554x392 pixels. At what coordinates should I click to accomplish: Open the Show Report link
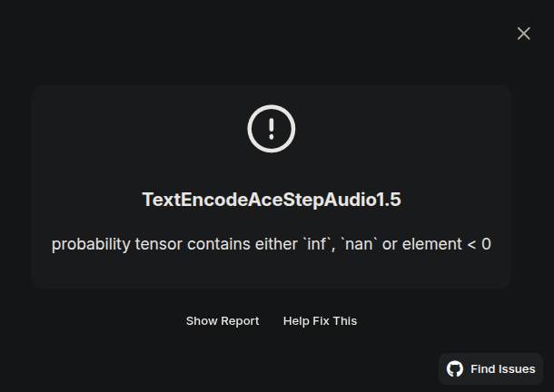(x=223, y=321)
